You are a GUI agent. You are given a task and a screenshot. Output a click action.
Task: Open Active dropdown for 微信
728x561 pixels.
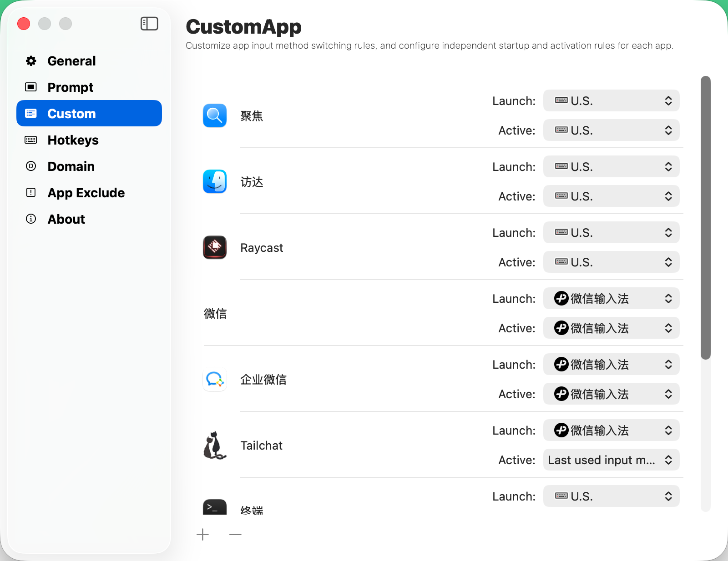pyautogui.click(x=612, y=328)
